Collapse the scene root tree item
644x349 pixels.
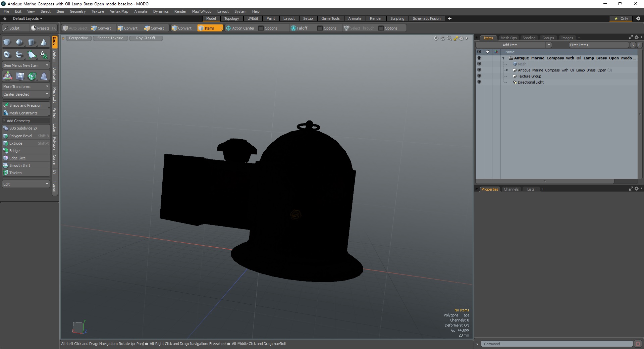[x=503, y=58]
